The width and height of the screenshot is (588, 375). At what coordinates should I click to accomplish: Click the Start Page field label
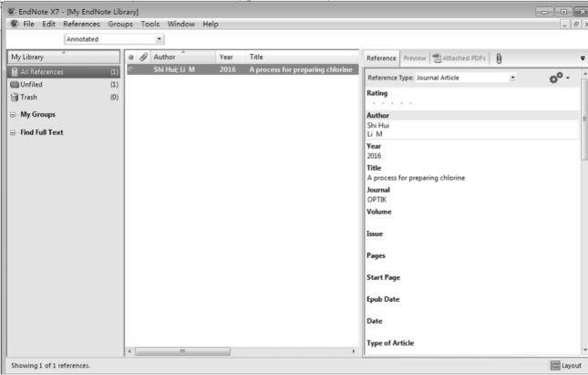click(x=383, y=277)
